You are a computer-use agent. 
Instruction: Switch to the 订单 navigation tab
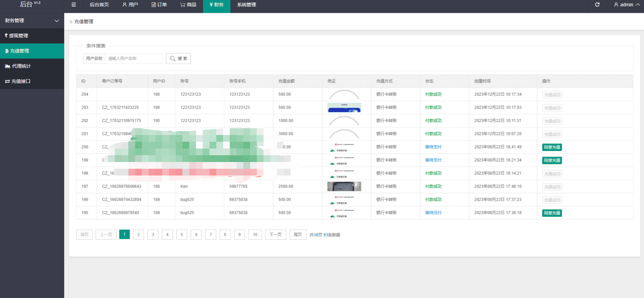click(x=159, y=5)
